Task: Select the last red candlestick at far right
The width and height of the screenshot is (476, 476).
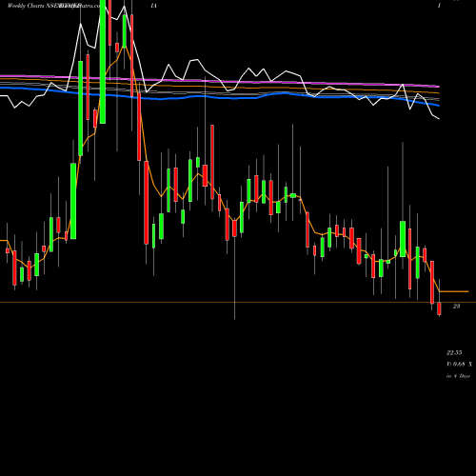Action: [x=440, y=308]
